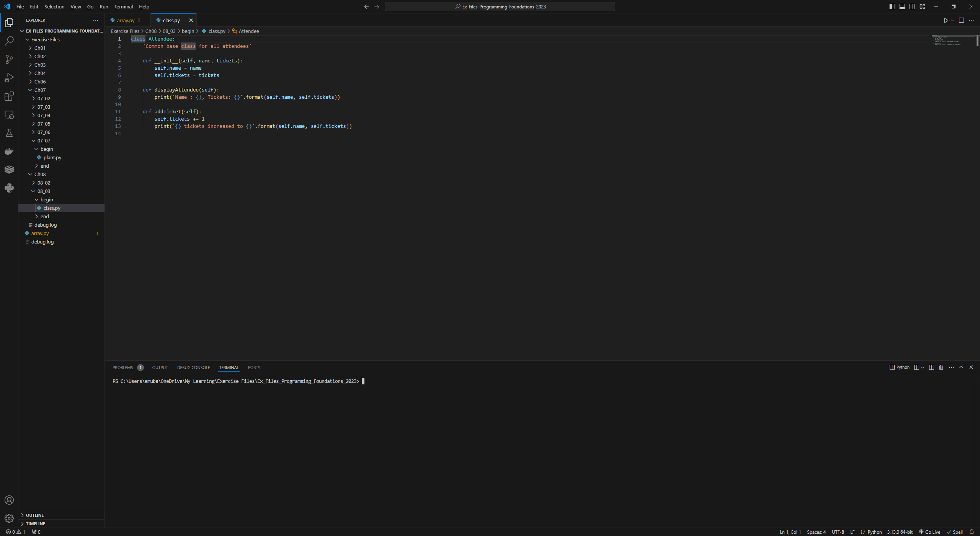Switch to the PROBLEMS panel tab
This screenshot has width=980, height=536.
[x=127, y=368]
